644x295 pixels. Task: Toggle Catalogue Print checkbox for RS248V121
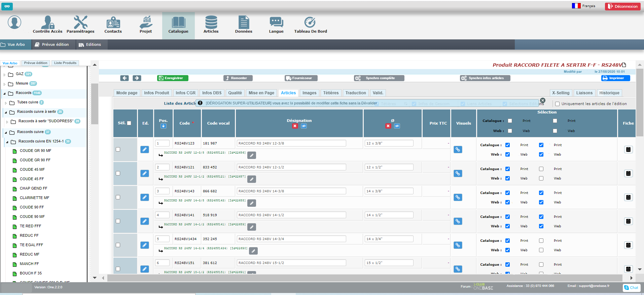pyautogui.click(x=508, y=169)
